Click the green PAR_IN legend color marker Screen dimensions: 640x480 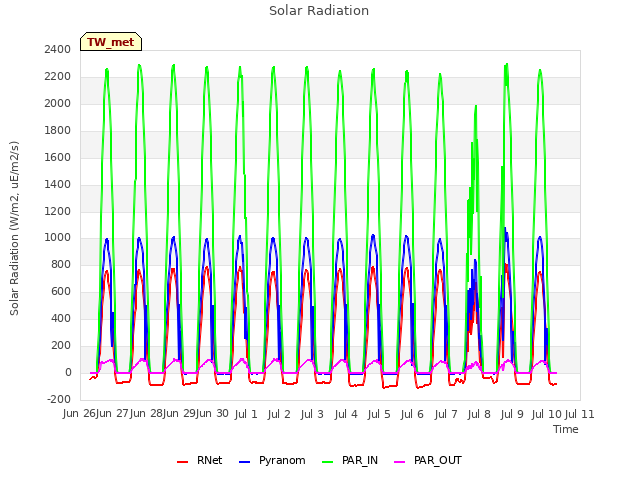[328, 462]
